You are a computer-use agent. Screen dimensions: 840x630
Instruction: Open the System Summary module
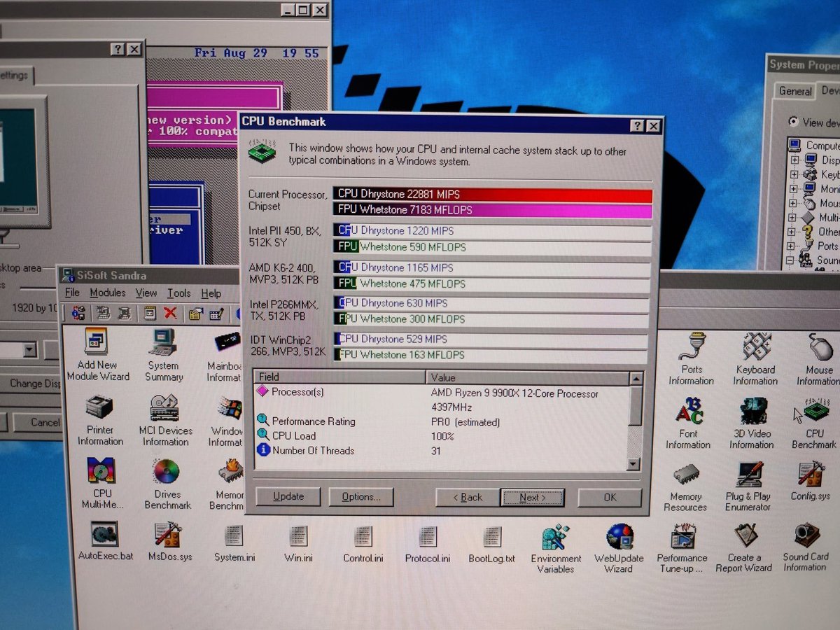(163, 354)
